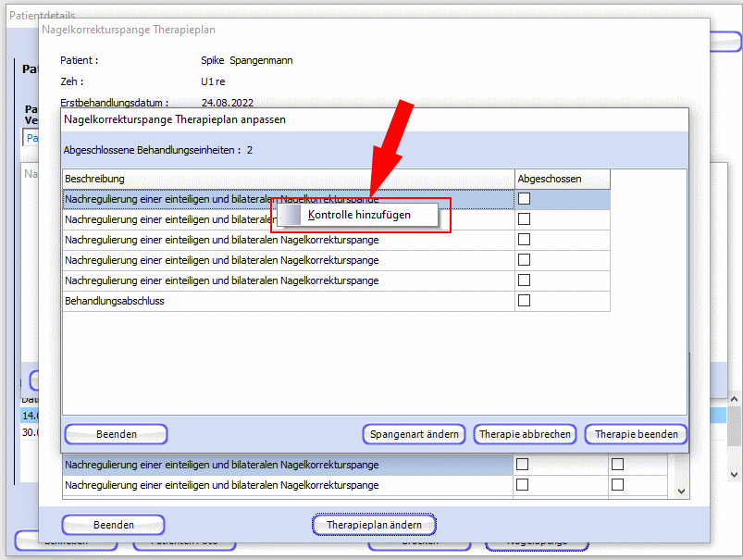
Task: Enable the fourth row's Abgeschossen checkbox
Action: click(524, 260)
